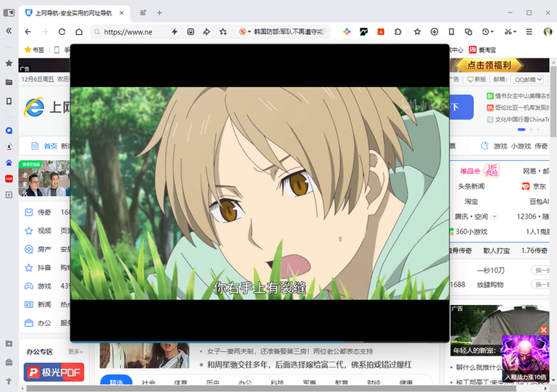Close the purple game ad popup
557x392 pixels.
(544, 330)
